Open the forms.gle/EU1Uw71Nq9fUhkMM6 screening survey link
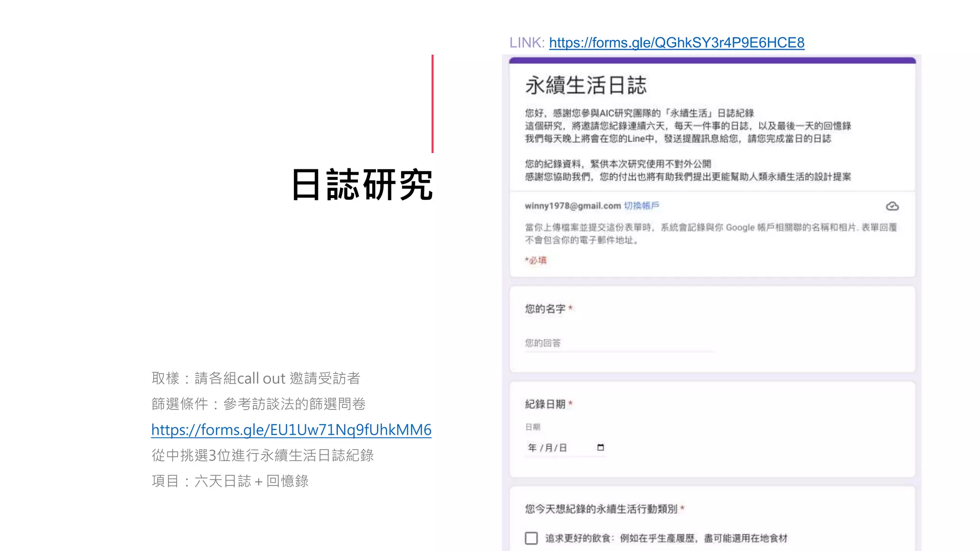 tap(291, 430)
